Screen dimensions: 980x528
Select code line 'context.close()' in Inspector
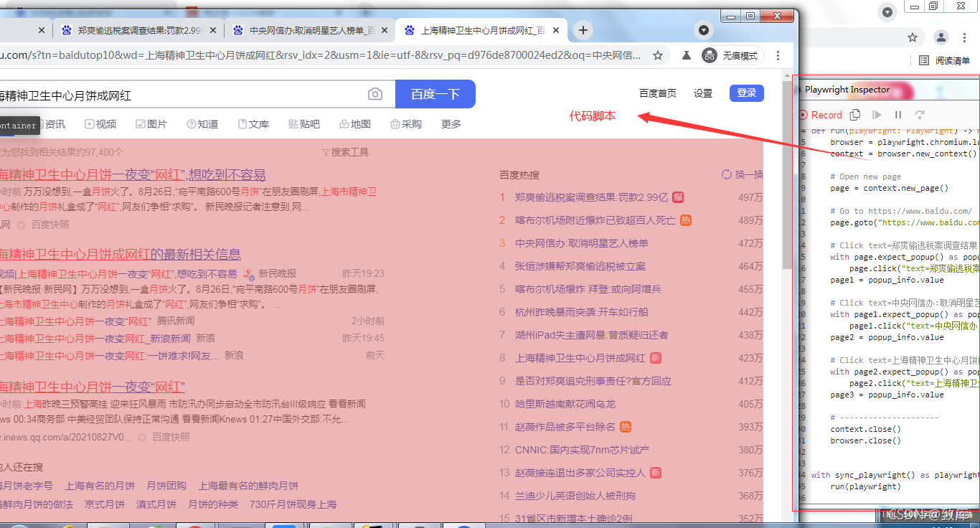tap(865, 429)
